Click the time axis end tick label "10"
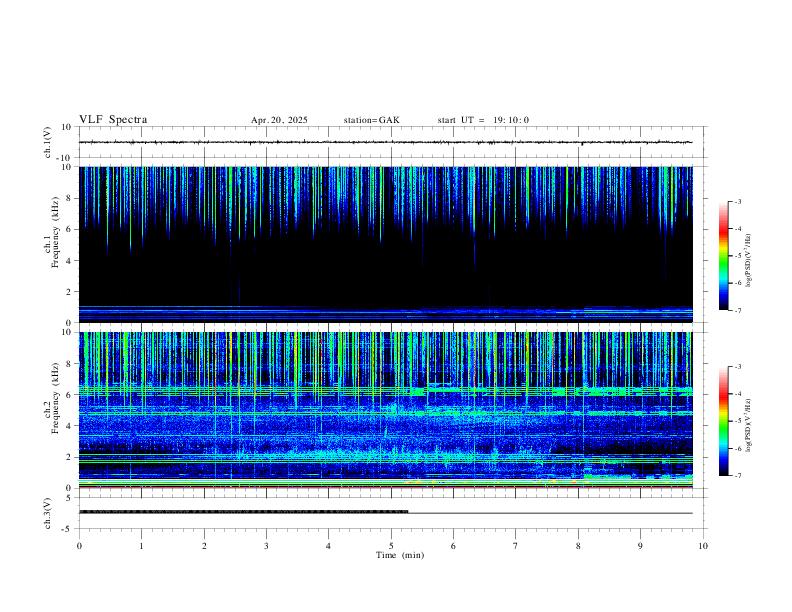The image size is (792, 612). point(703,546)
